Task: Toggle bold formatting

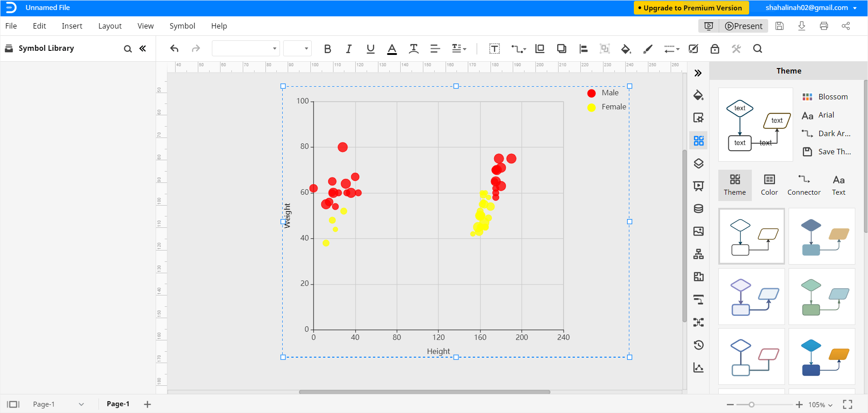Action: point(328,49)
